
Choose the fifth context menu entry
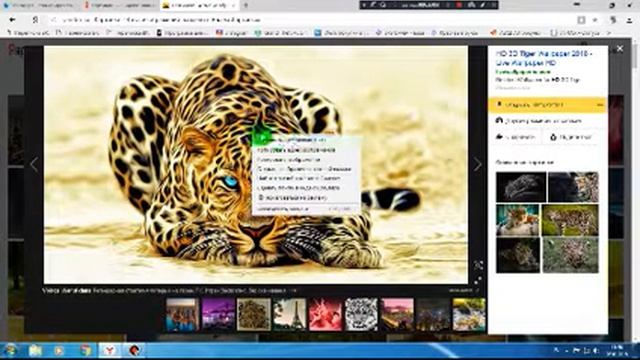click(x=307, y=178)
